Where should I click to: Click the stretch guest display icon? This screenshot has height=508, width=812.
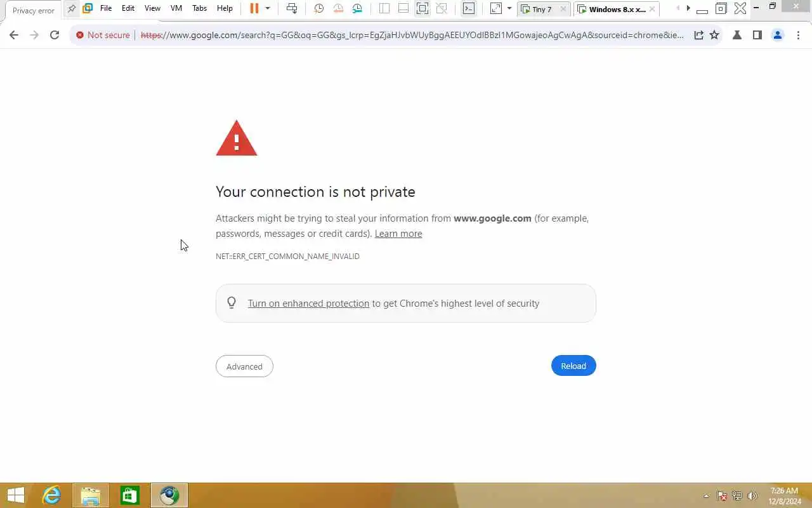pos(496,9)
